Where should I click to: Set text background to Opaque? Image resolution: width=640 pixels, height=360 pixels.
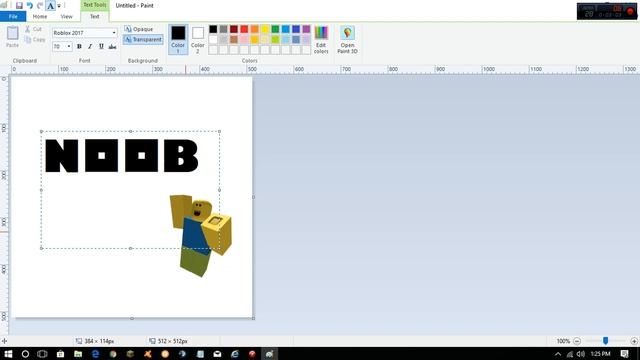click(139, 29)
